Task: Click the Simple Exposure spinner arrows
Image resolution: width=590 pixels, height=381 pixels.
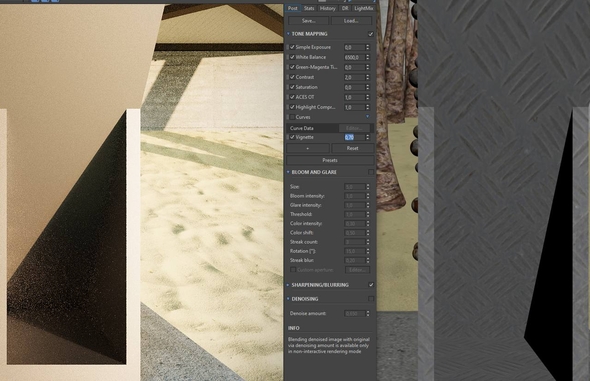Action: coord(368,47)
